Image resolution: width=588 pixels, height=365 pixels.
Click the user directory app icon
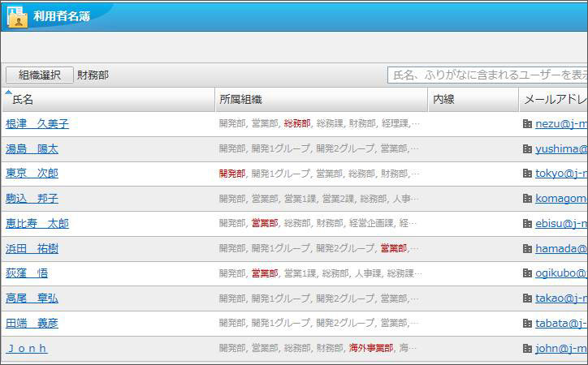tap(17, 15)
